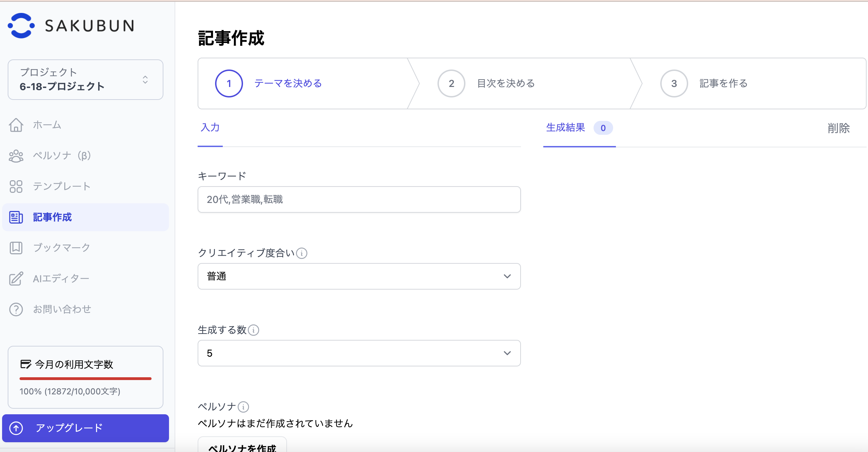Open AI Editor via the pencil icon

[16, 278]
